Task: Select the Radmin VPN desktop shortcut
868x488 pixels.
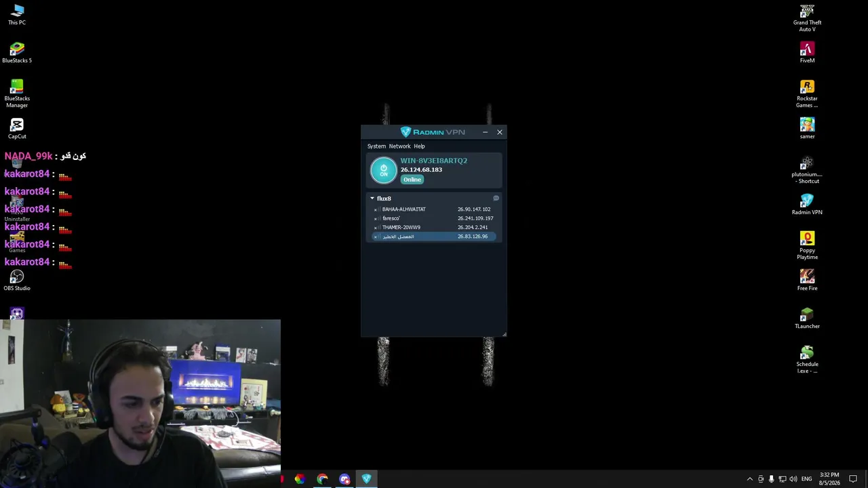Action: tap(807, 205)
